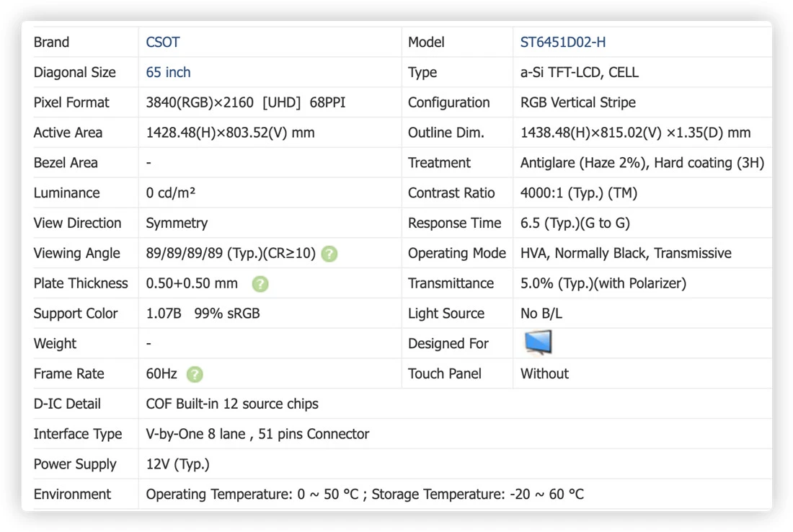Viewport: 793px width, 532px height.
Task: Click the Outline Dim. measurement value
Action: pos(635,133)
